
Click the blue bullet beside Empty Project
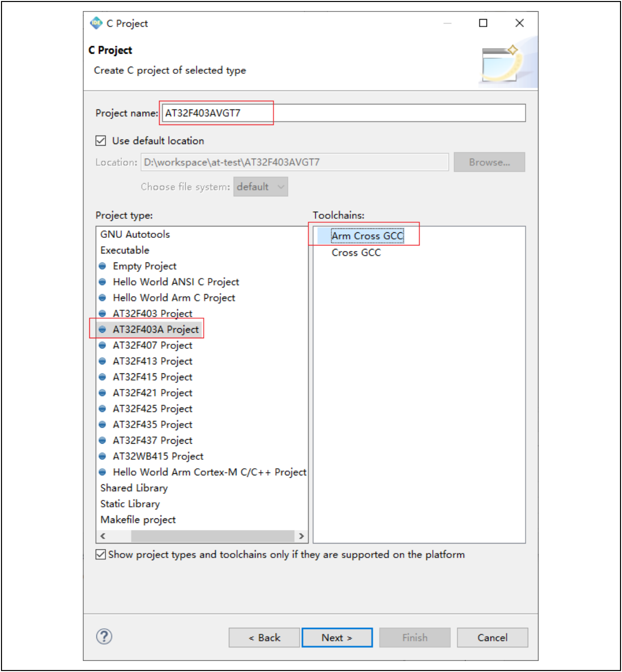102,266
